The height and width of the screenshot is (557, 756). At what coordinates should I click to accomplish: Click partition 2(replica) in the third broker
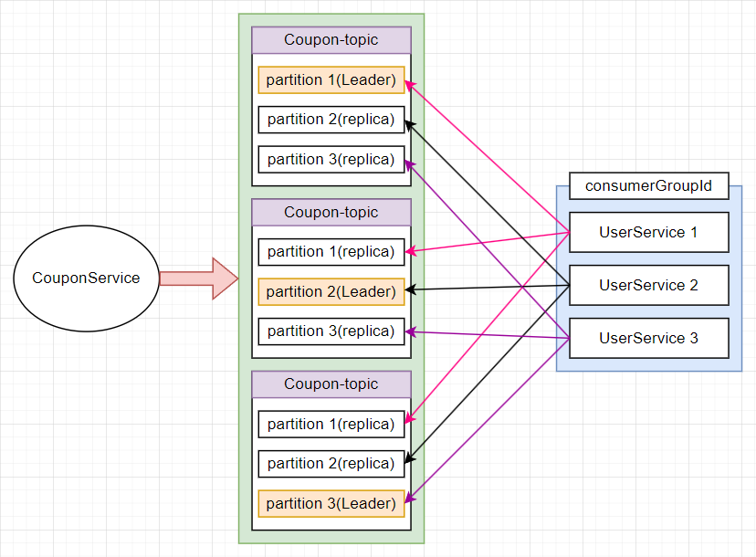click(331, 464)
